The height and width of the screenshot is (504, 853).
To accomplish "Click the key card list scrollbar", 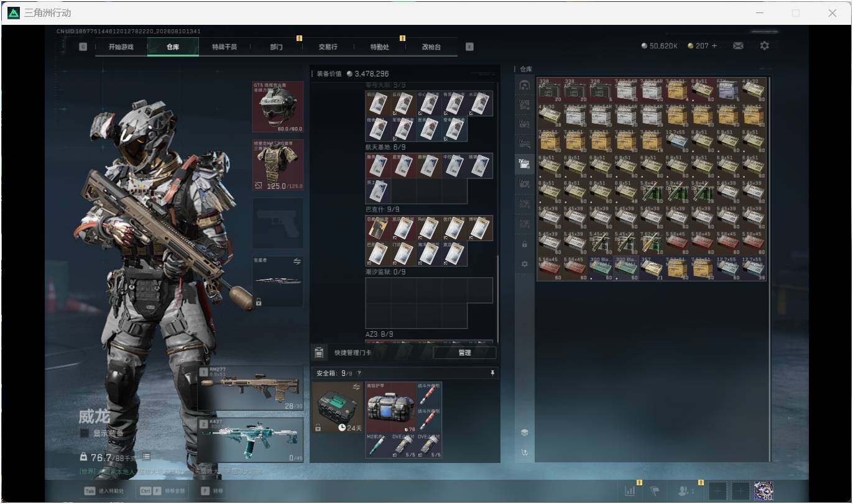I will [x=497, y=298].
